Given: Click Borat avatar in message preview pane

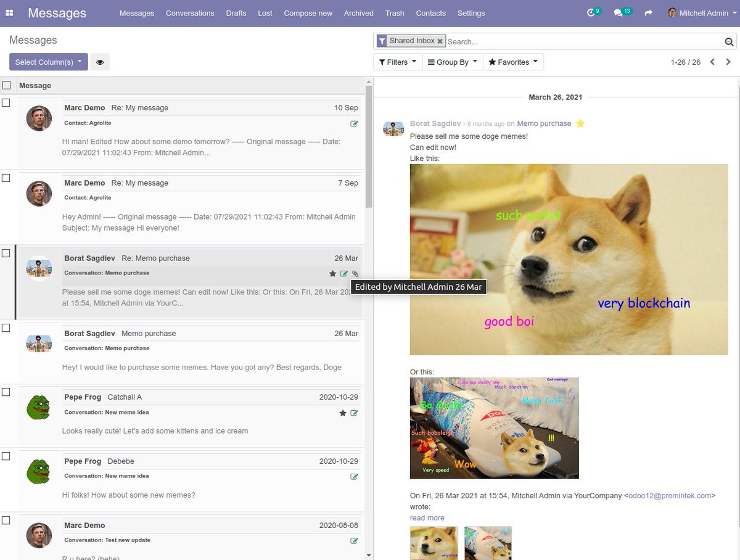Looking at the screenshot, I should point(393,128).
